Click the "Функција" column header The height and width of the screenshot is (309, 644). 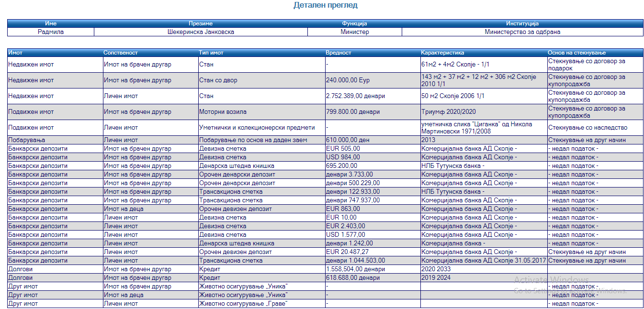(x=355, y=23)
